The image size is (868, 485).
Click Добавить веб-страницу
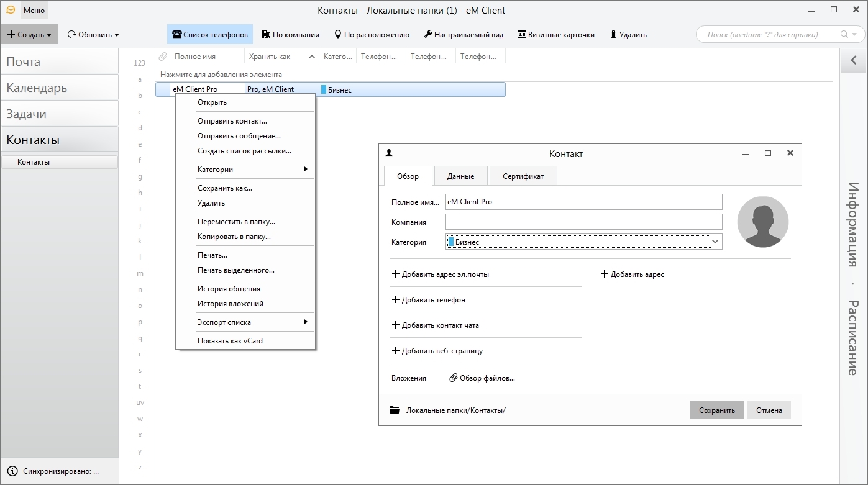click(x=437, y=351)
